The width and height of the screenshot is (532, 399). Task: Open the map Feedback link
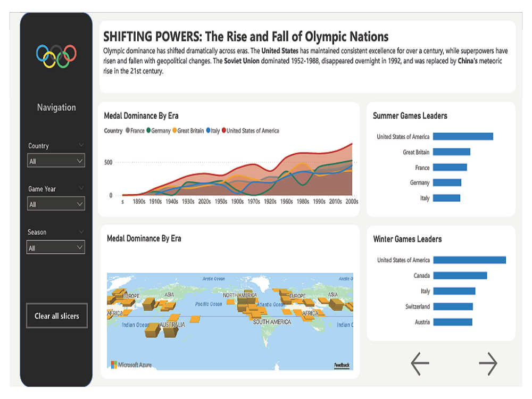[342, 365]
